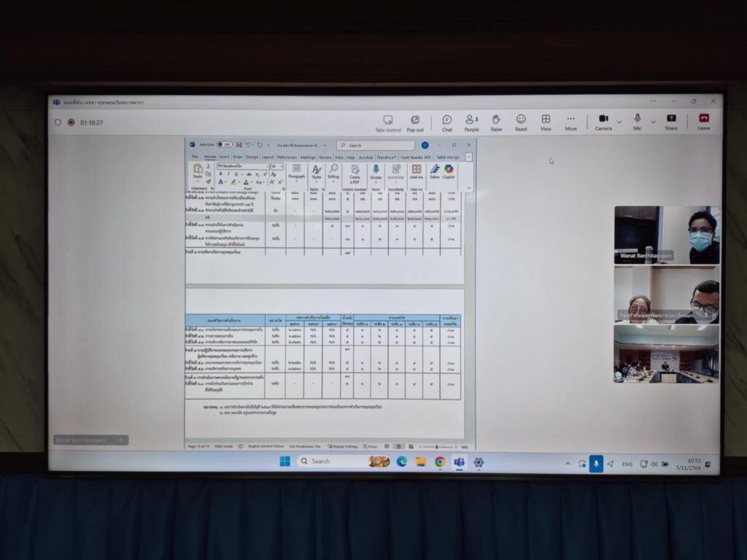Raise your hand in the meeting

coord(496,121)
